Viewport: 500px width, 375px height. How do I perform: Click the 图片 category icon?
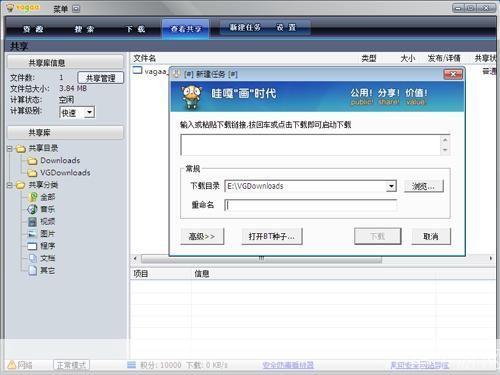click(x=32, y=234)
